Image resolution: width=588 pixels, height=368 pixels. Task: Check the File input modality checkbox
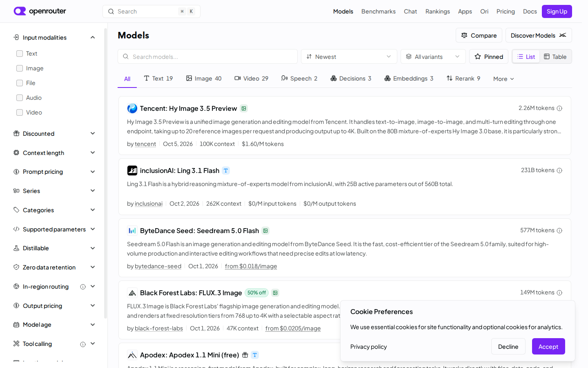tap(20, 83)
